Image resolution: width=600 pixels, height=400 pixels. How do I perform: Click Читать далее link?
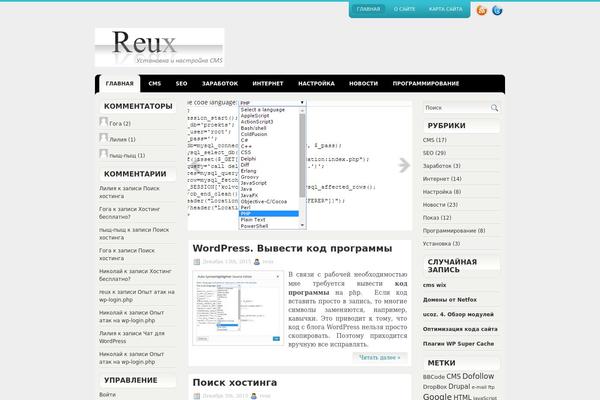(x=380, y=358)
